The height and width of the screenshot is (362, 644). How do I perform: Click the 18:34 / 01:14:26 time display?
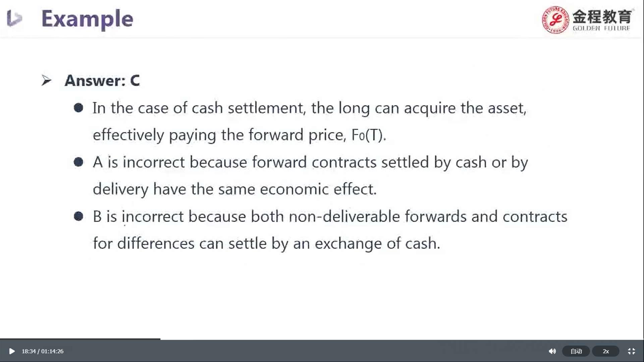pyautogui.click(x=43, y=351)
